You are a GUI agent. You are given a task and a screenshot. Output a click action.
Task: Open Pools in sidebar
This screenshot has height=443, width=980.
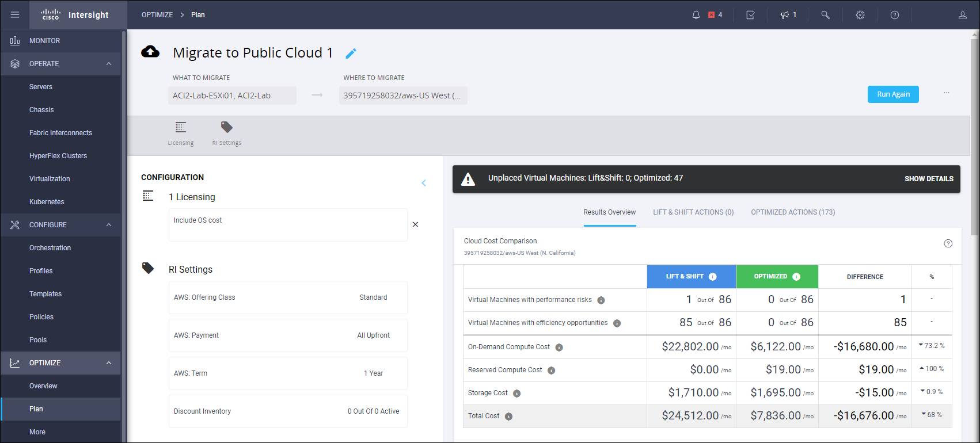[60, 340]
